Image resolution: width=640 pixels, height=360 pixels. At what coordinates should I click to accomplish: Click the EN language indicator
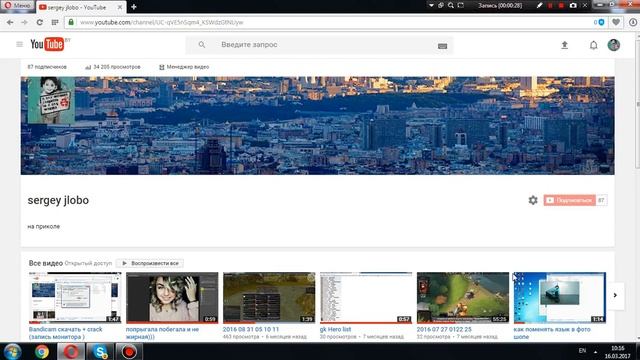(x=582, y=351)
